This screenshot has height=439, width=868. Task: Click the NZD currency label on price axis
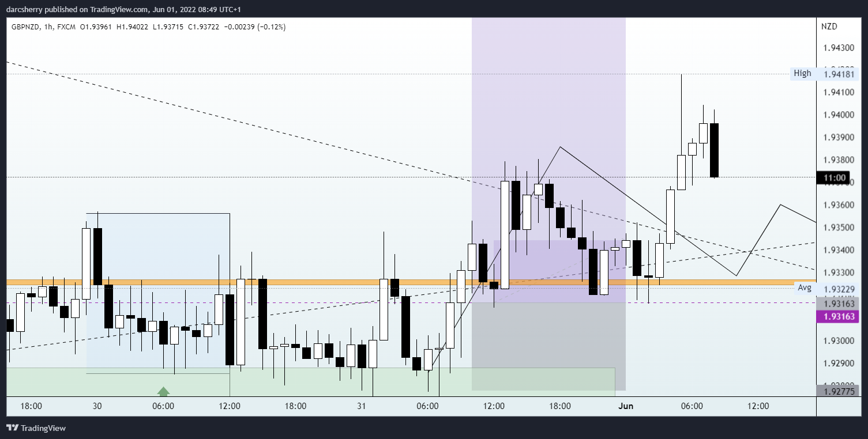coord(829,27)
